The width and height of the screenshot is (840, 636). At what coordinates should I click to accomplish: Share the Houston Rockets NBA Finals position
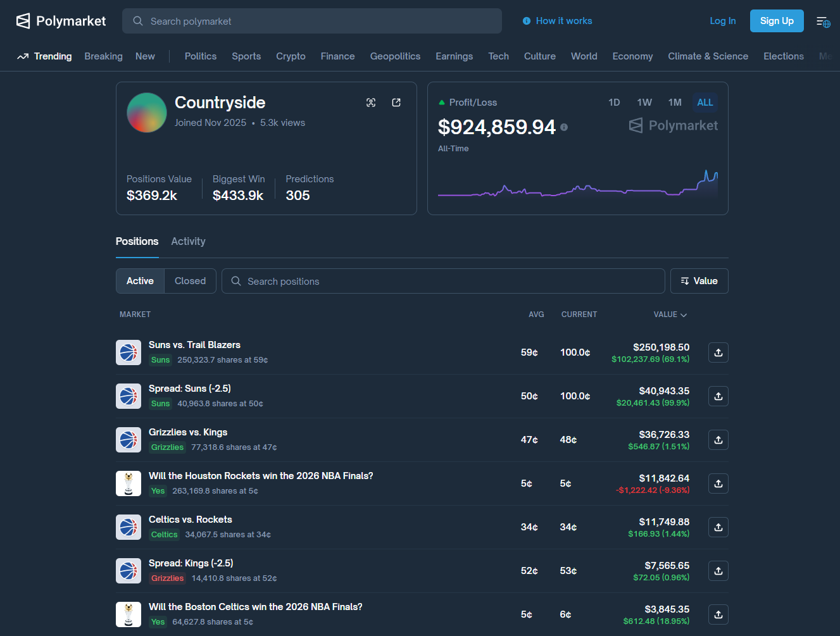pyautogui.click(x=718, y=483)
